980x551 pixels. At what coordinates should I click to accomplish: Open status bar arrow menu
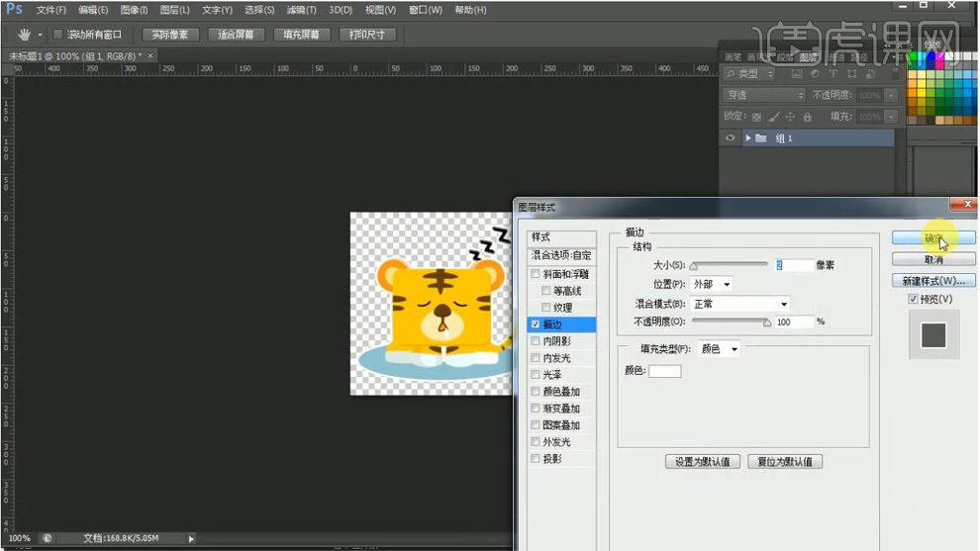click(191, 538)
